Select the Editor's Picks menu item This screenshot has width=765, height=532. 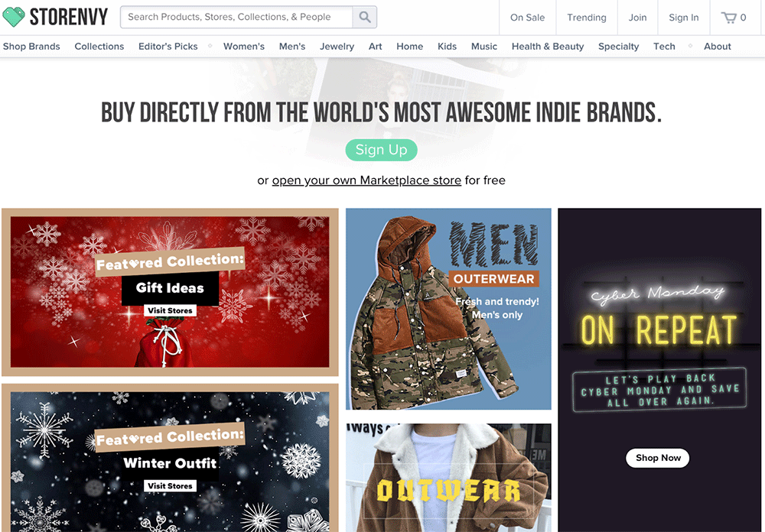pos(168,47)
